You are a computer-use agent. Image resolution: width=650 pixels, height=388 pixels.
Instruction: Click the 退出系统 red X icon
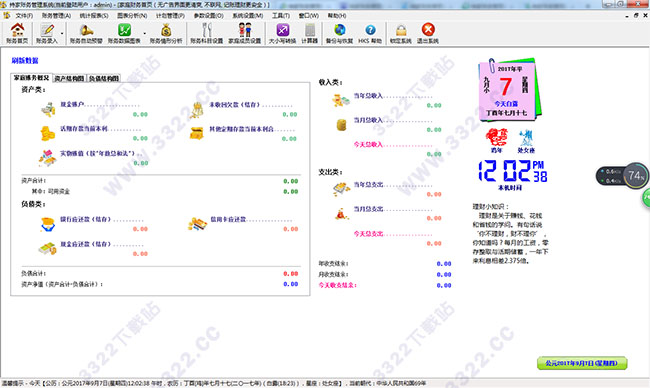click(427, 33)
